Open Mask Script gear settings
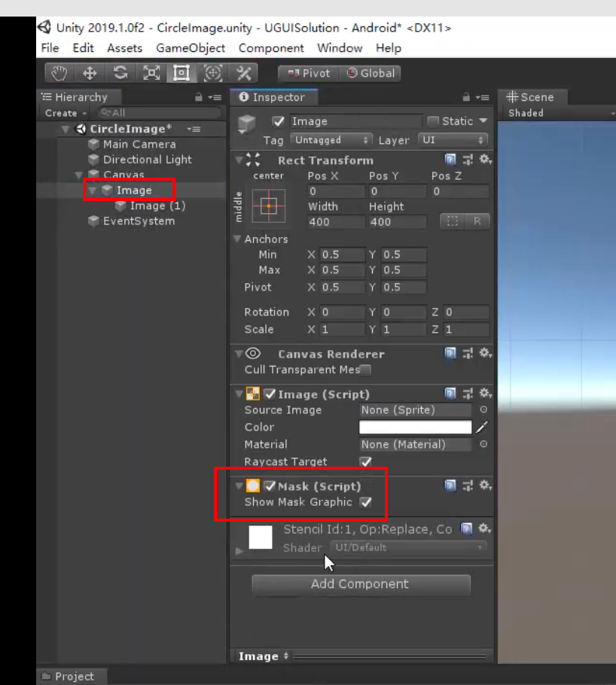Image resolution: width=616 pixels, height=685 pixels. point(485,486)
